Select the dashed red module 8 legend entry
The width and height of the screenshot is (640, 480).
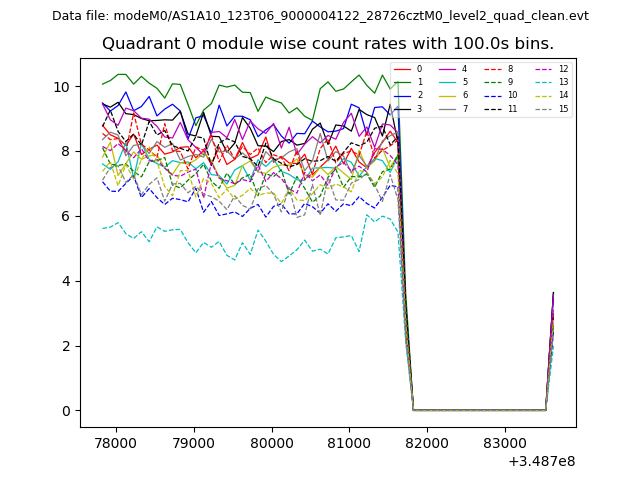[498, 69]
